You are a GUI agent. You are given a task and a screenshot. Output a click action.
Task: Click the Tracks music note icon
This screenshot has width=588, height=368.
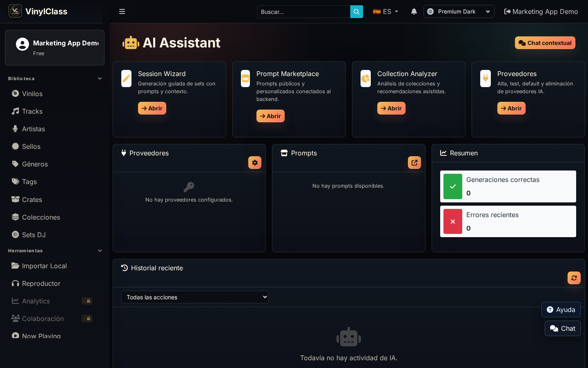[x=16, y=111]
